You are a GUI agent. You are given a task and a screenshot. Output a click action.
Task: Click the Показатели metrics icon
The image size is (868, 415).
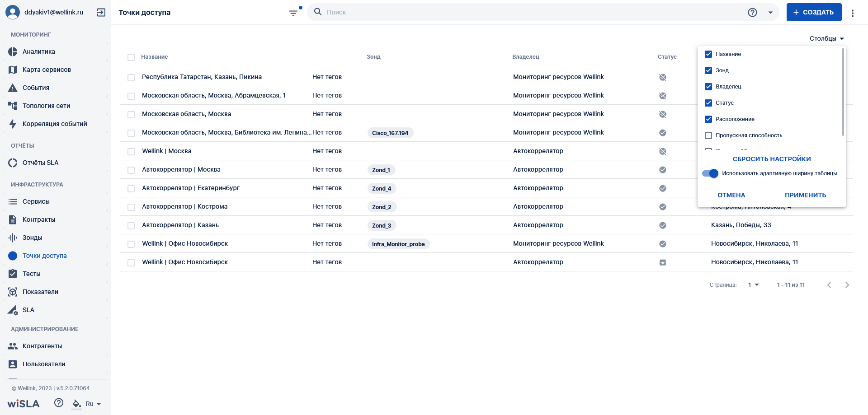click(x=13, y=292)
